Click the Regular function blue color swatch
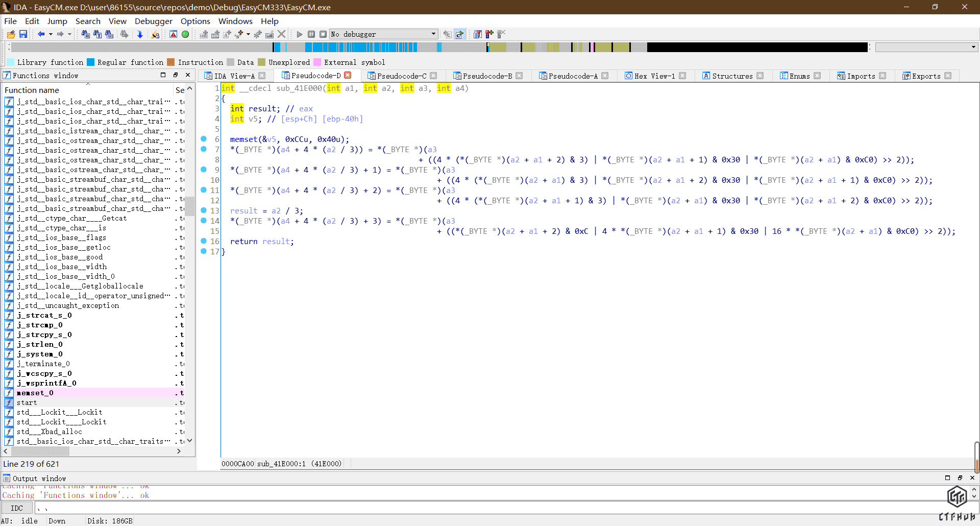The height and width of the screenshot is (526, 980). pos(91,62)
